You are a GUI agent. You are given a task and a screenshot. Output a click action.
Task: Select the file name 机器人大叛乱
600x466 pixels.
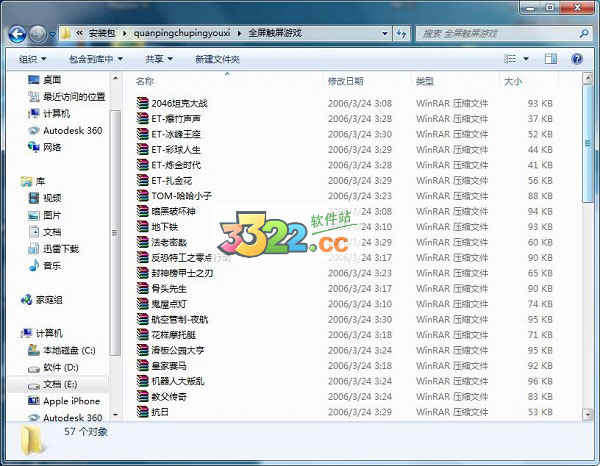coord(178,381)
